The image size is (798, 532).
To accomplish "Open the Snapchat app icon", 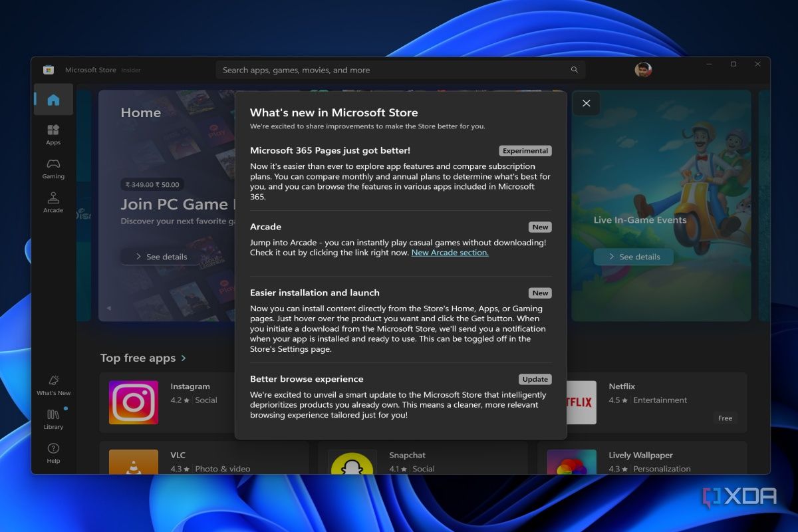I will 352,462.
